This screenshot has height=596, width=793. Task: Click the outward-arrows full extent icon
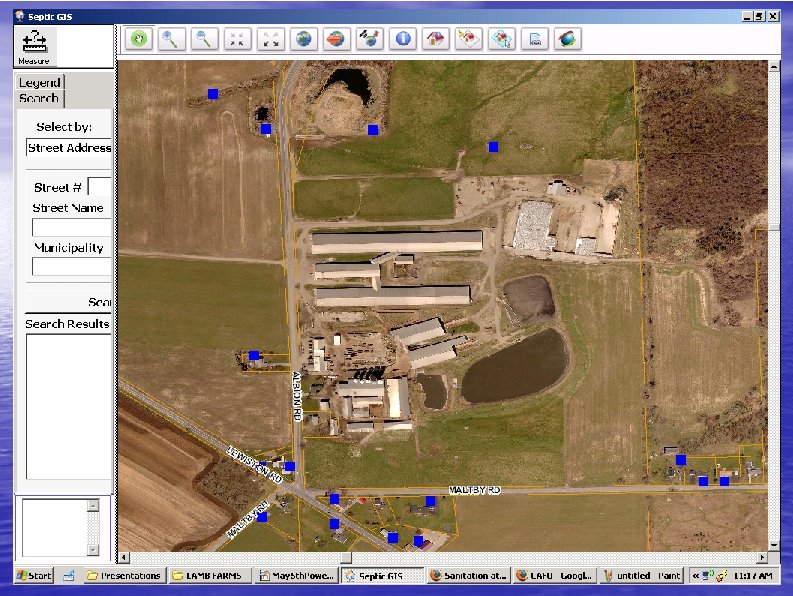coord(271,39)
